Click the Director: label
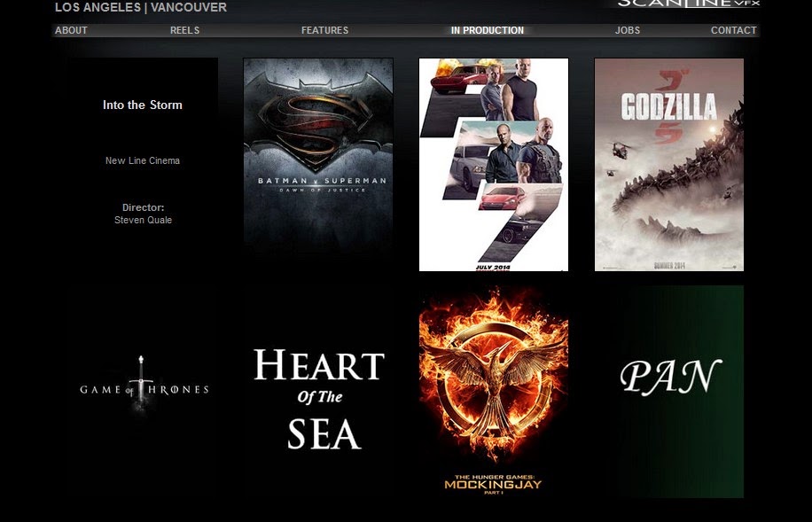Screen dimensions: 812x522 point(143,207)
